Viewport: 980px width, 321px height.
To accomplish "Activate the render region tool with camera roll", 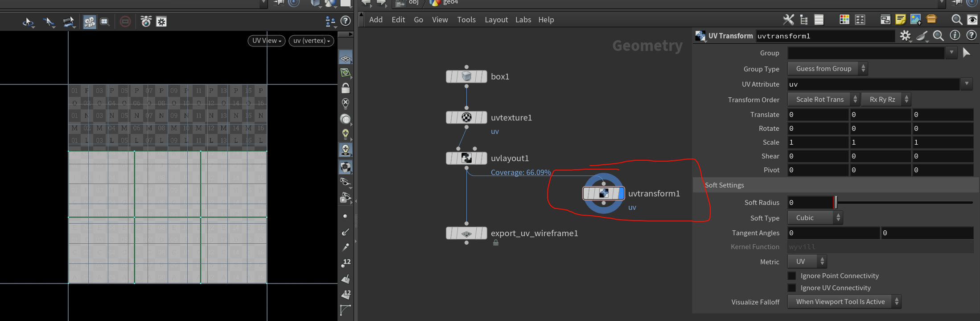I will 69,21.
